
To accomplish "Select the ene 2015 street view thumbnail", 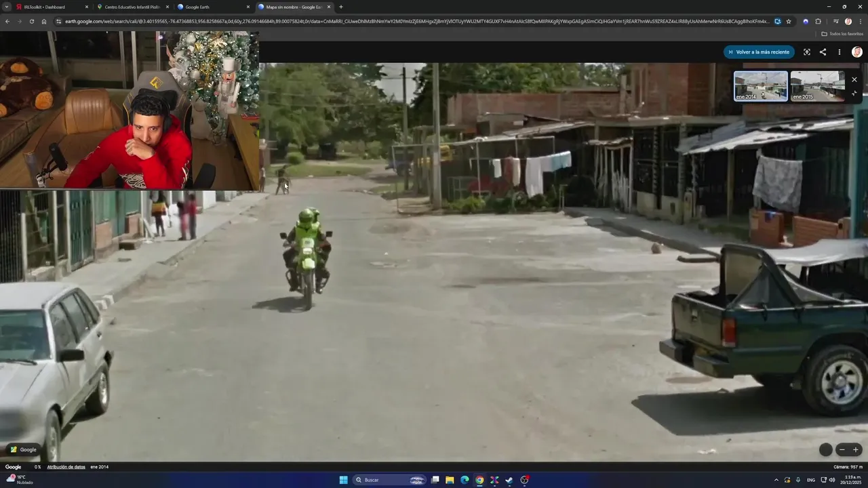I will (x=817, y=86).
